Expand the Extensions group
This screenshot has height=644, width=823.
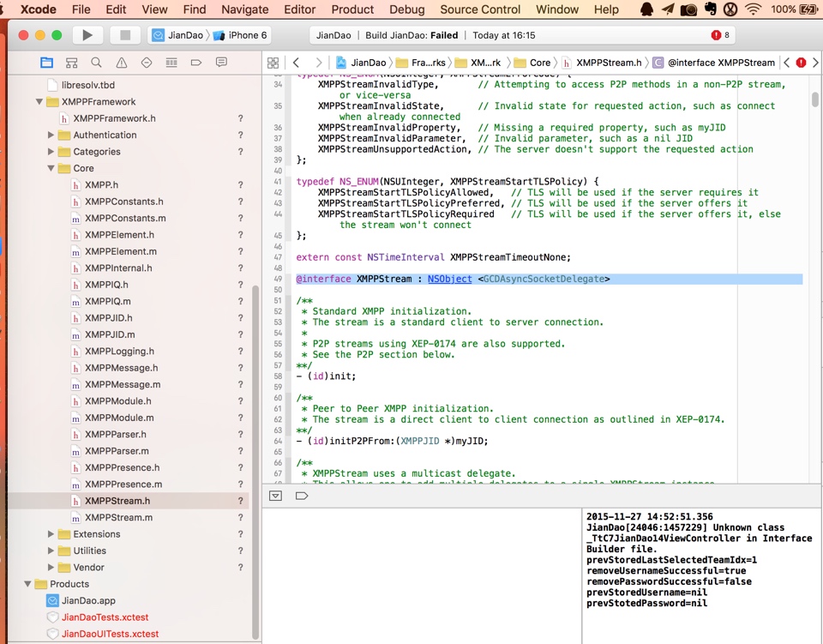(51, 534)
